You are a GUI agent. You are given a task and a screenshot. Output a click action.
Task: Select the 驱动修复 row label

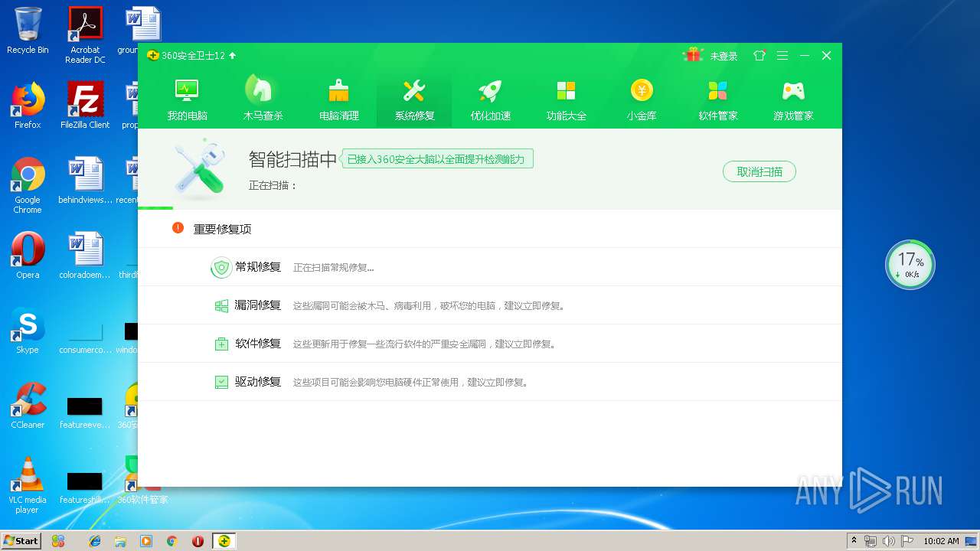(x=258, y=382)
